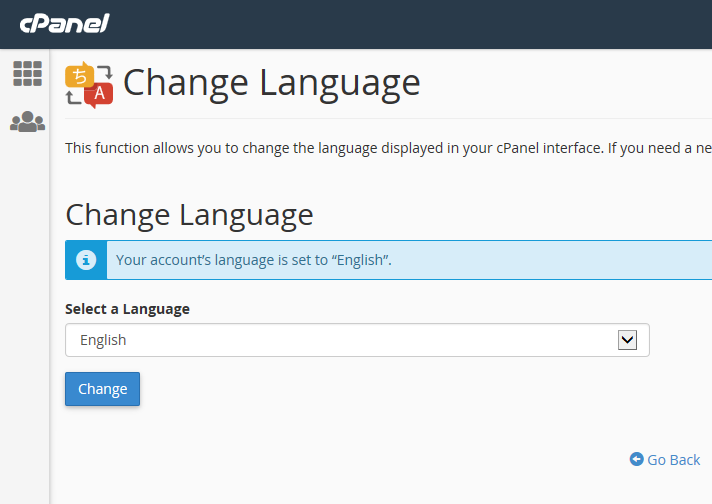
Task: Click the Go Back arrow icon
Action: coord(637,459)
